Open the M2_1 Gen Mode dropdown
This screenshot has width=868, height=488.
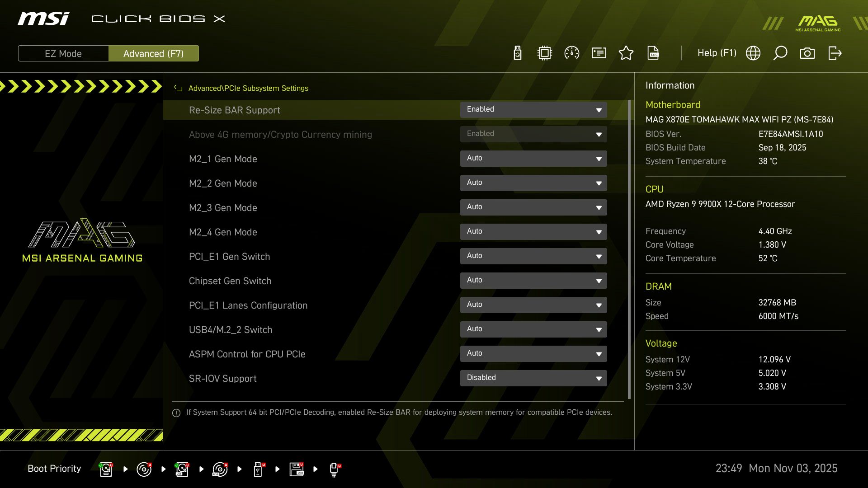[x=533, y=159]
